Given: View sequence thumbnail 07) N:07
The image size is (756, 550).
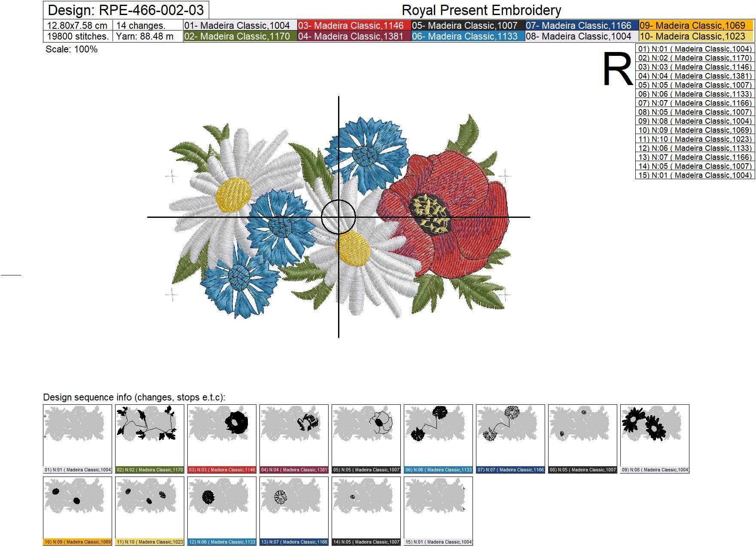Looking at the screenshot, I should pyautogui.click(x=510, y=439).
